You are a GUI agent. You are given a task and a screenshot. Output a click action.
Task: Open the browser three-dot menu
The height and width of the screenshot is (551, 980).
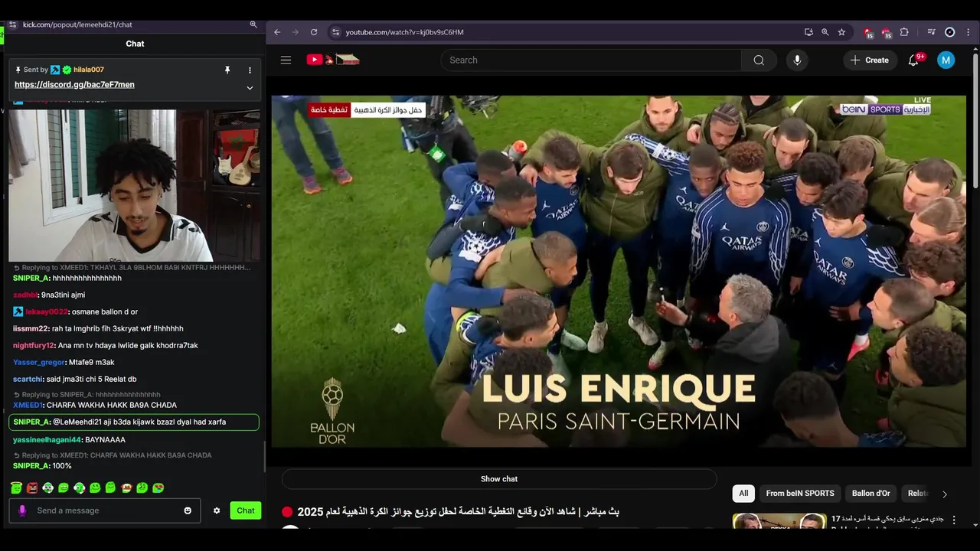coord(969,32)
